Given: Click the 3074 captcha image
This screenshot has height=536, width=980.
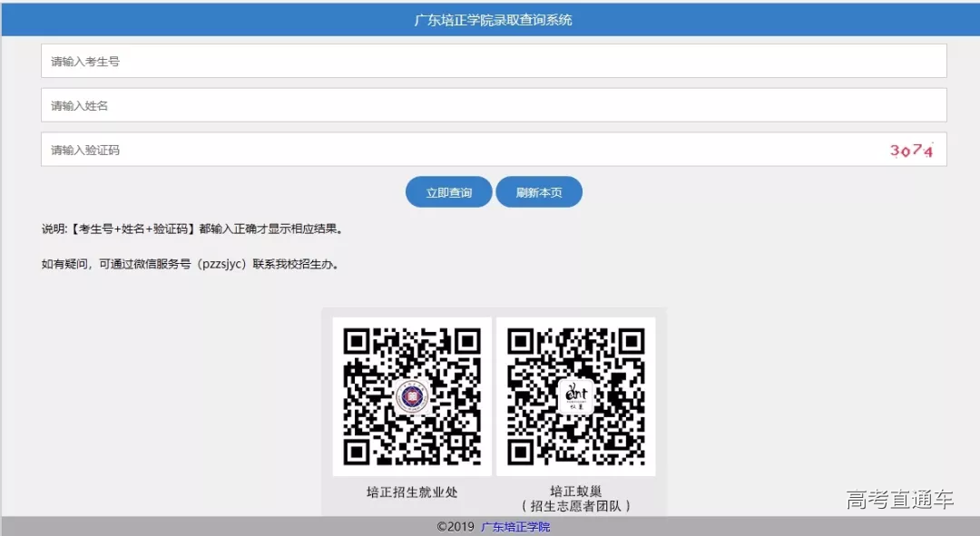Looking at the screenshot, I should pyautogui.click(x=911, y=151).
